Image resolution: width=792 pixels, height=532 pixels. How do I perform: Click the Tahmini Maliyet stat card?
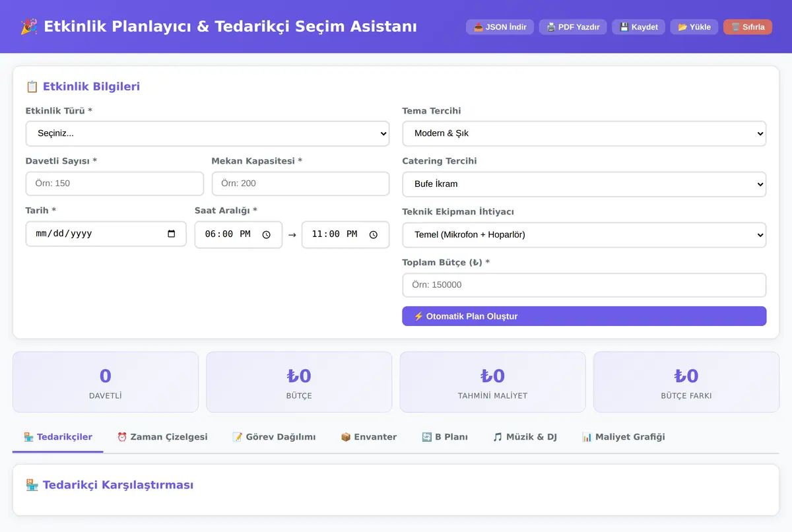[492, 382]
